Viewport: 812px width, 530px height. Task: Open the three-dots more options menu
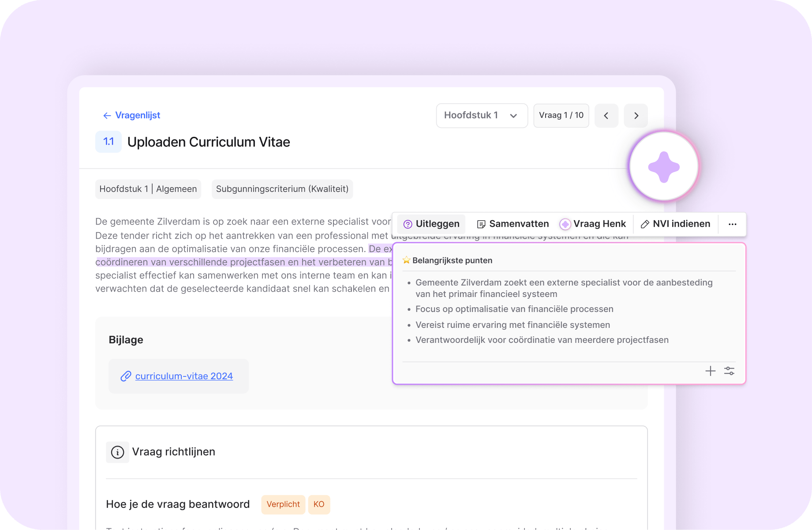(732, 224)
